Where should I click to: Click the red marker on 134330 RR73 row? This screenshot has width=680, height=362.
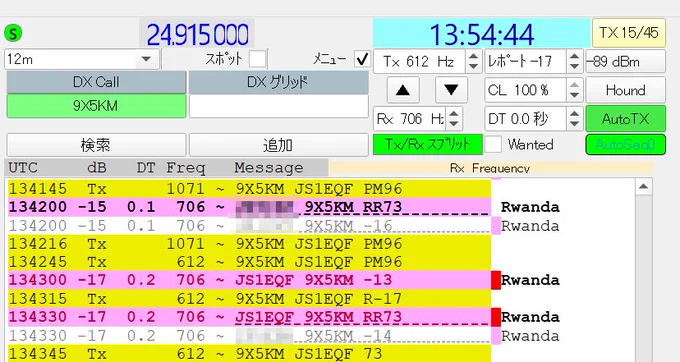(x=496, y=317)
